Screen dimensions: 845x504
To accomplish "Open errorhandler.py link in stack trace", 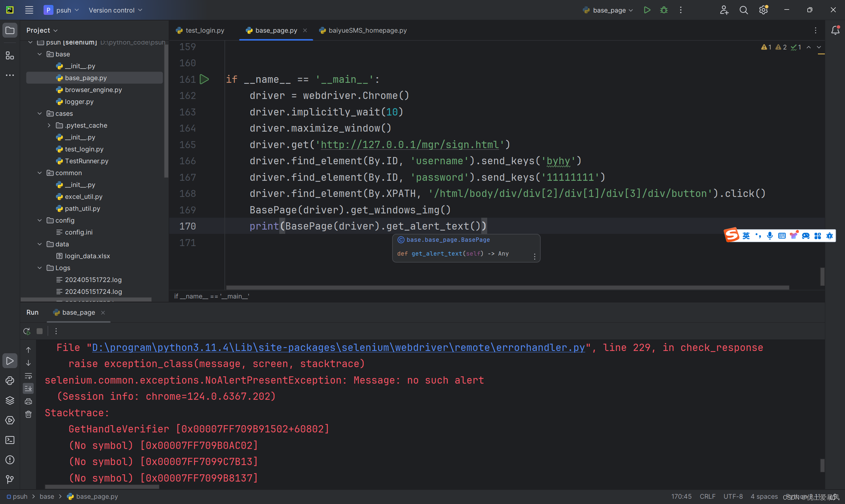I will (338, 347).
